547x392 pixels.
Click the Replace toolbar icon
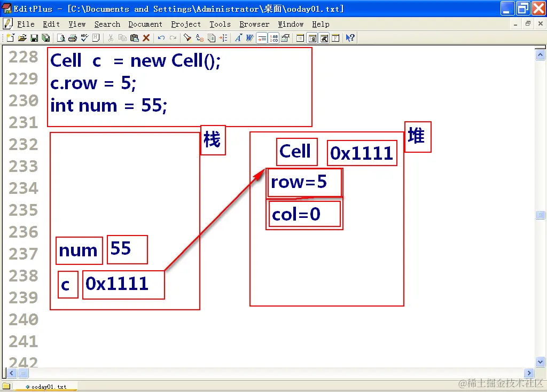[x=200, y=38]
